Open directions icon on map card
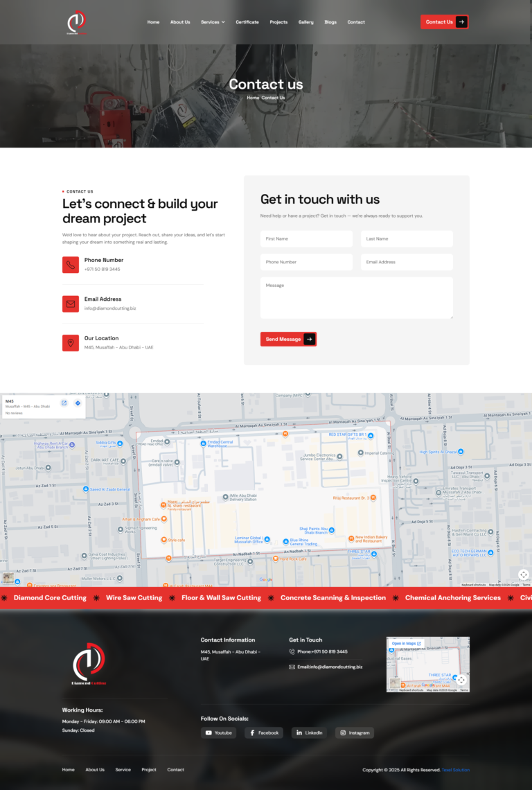532x790 pixels. coord(78,403)
